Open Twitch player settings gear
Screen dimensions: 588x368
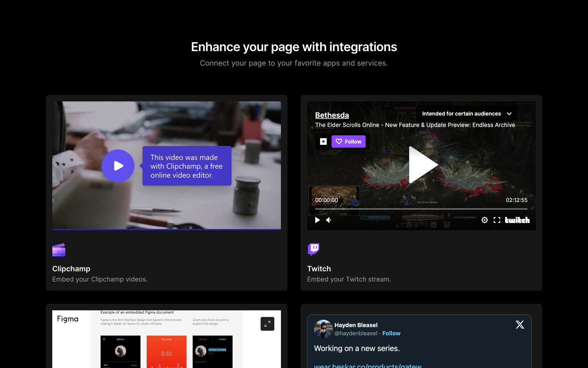point(485,220)
